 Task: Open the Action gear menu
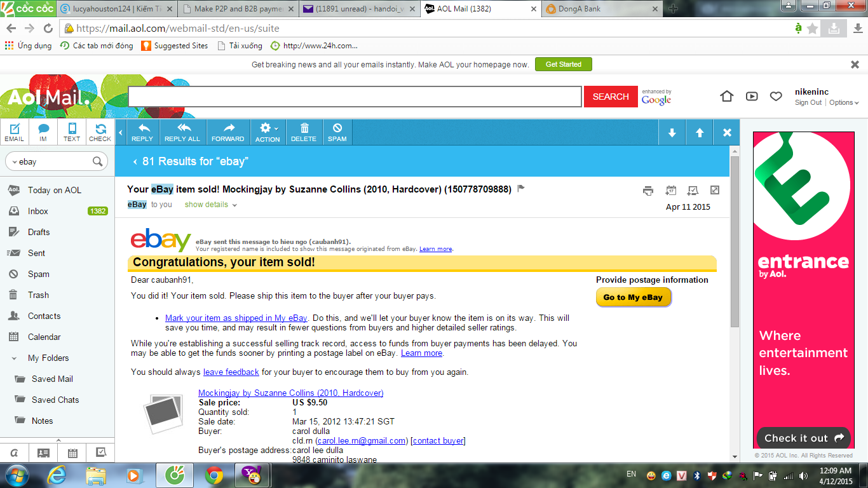pos(268,132)
